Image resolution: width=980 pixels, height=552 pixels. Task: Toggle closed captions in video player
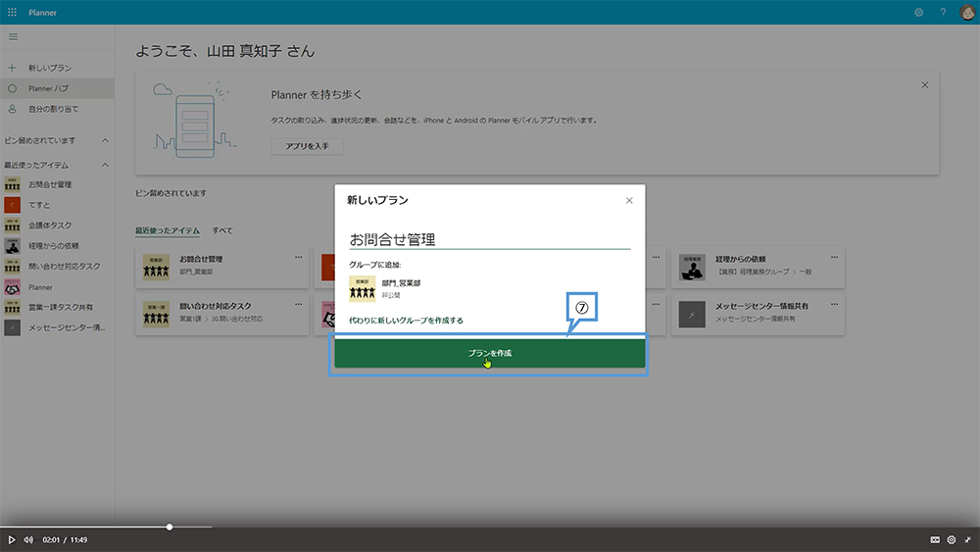tap(934, 539)
